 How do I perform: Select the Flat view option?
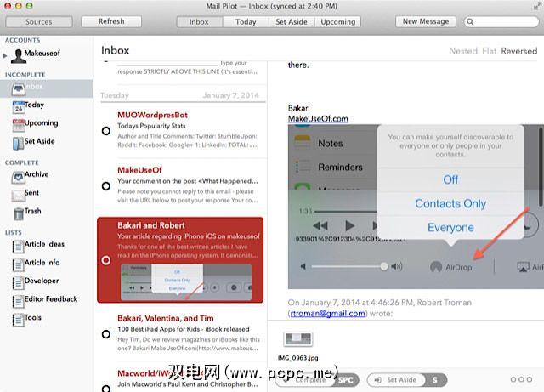coord(490,51)
